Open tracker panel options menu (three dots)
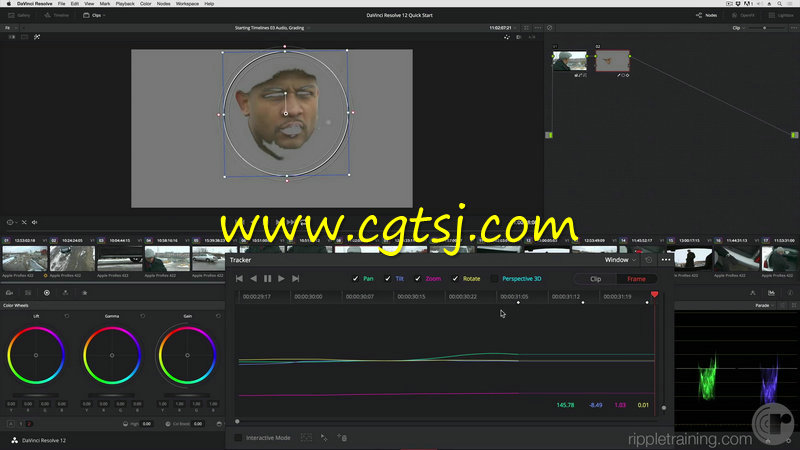The width and height of the screenshot is (800, 450). tap(666, 260)
